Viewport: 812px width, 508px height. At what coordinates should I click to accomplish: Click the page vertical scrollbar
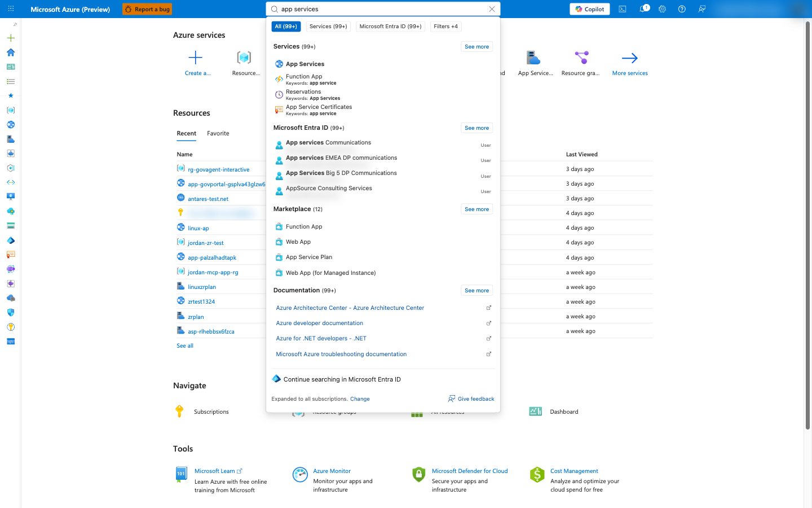(807, 226)
